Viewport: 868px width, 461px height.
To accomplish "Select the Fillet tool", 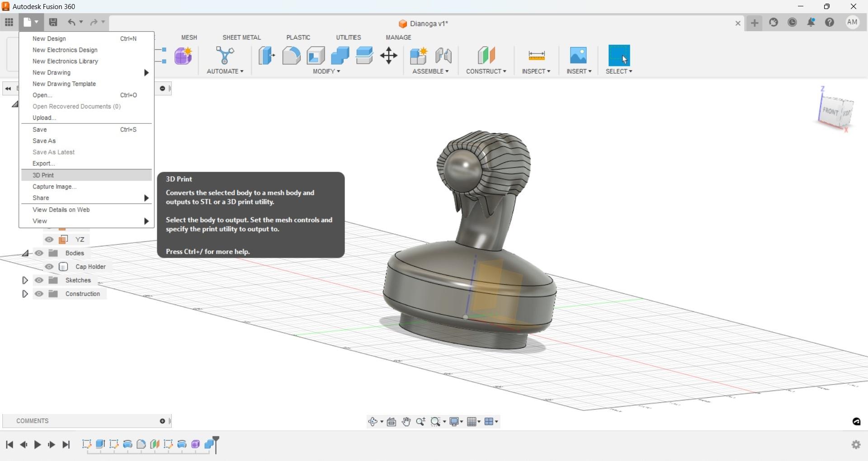I will coord(291,56).
